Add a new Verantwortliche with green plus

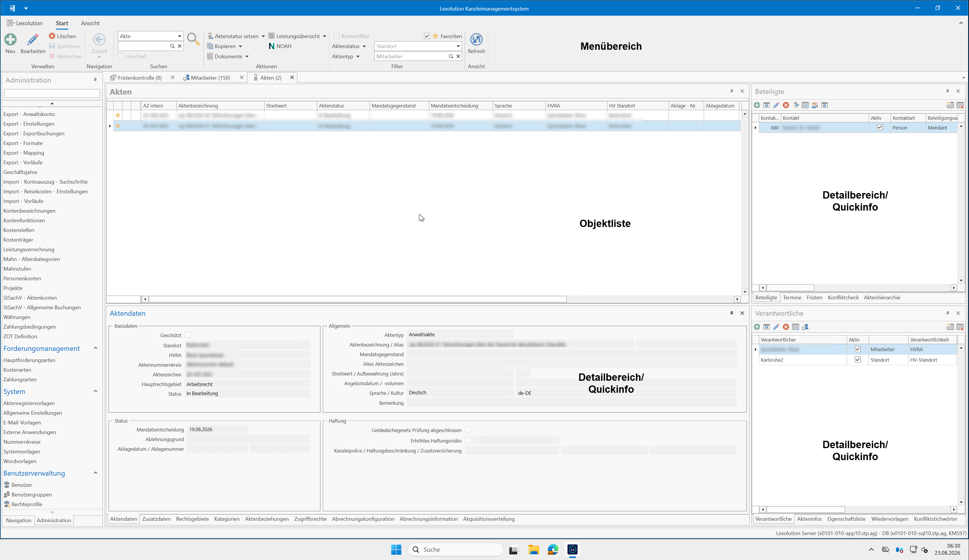(757, 327)
